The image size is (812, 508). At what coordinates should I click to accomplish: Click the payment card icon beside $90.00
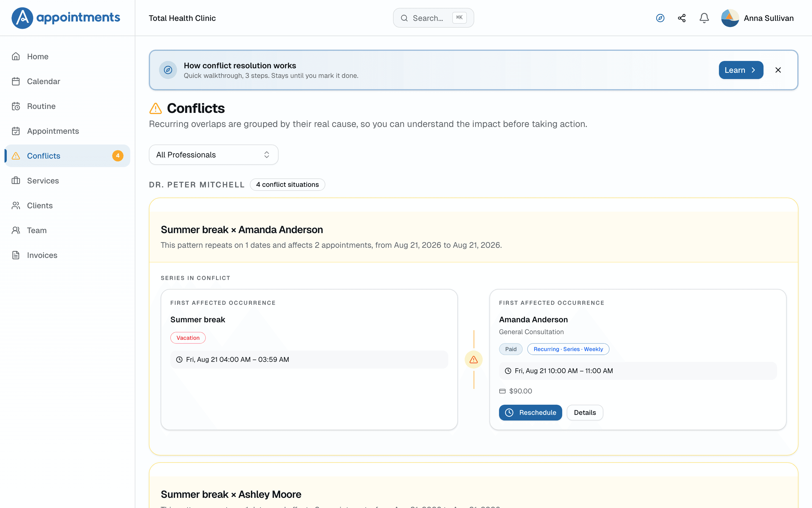tap(502, 391)
